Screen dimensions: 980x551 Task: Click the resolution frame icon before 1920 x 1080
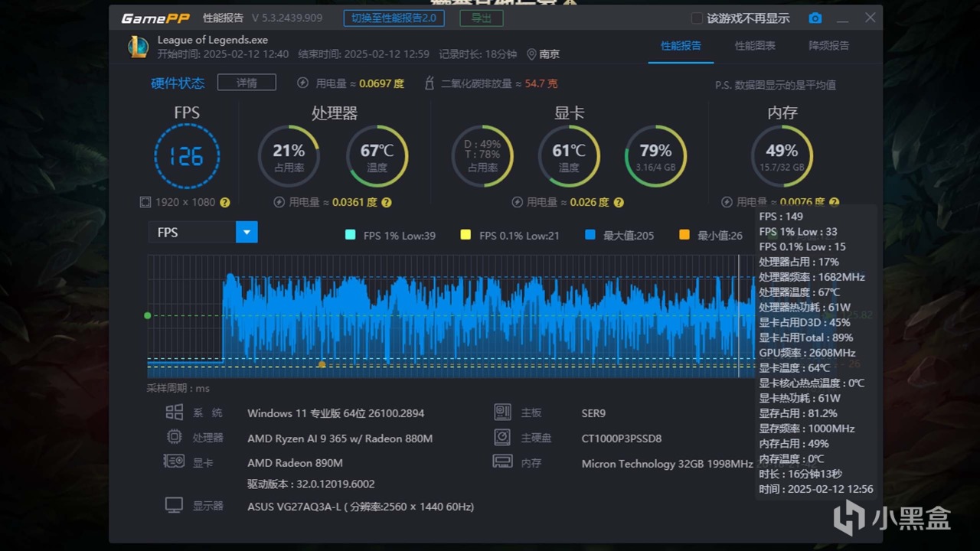(x=145, y=203)
